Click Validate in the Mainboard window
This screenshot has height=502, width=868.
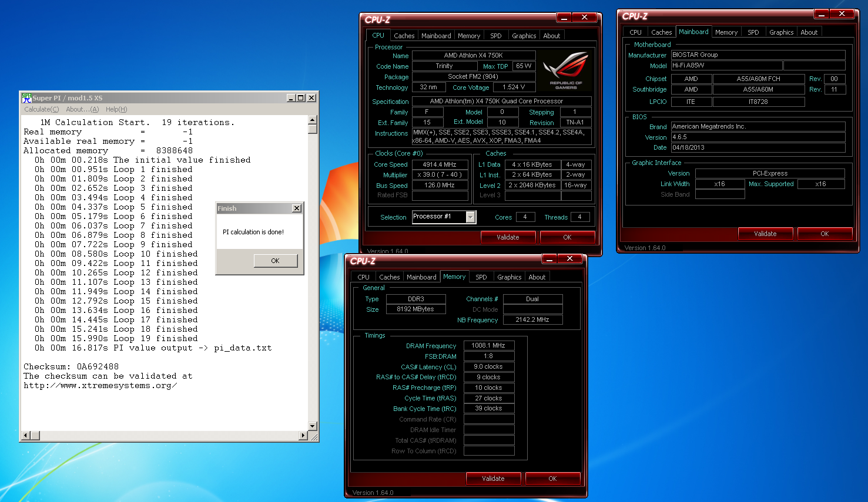click(x=765, y=234)
